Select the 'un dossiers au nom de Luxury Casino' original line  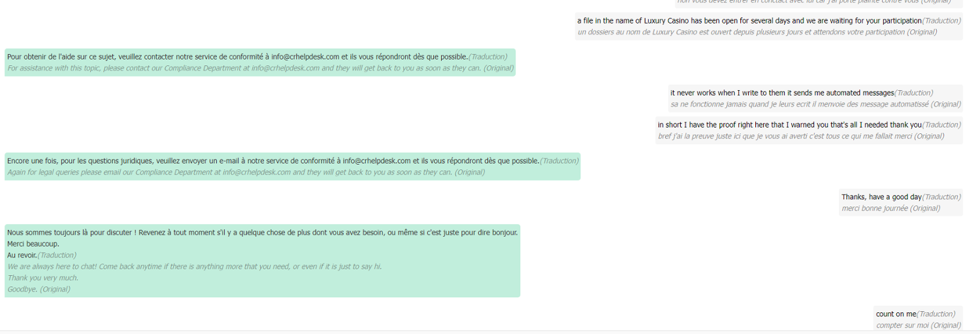pyautogui.click(x=757, y=32)
